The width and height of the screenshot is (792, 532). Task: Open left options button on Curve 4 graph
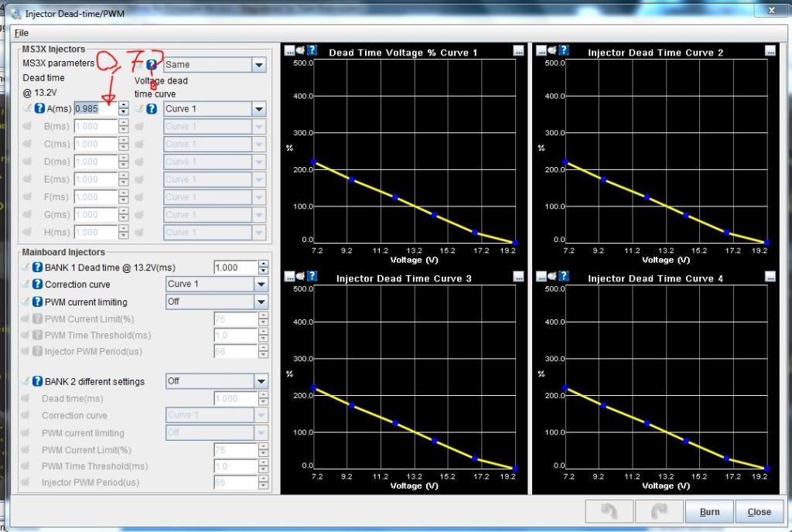coord(541,277)
